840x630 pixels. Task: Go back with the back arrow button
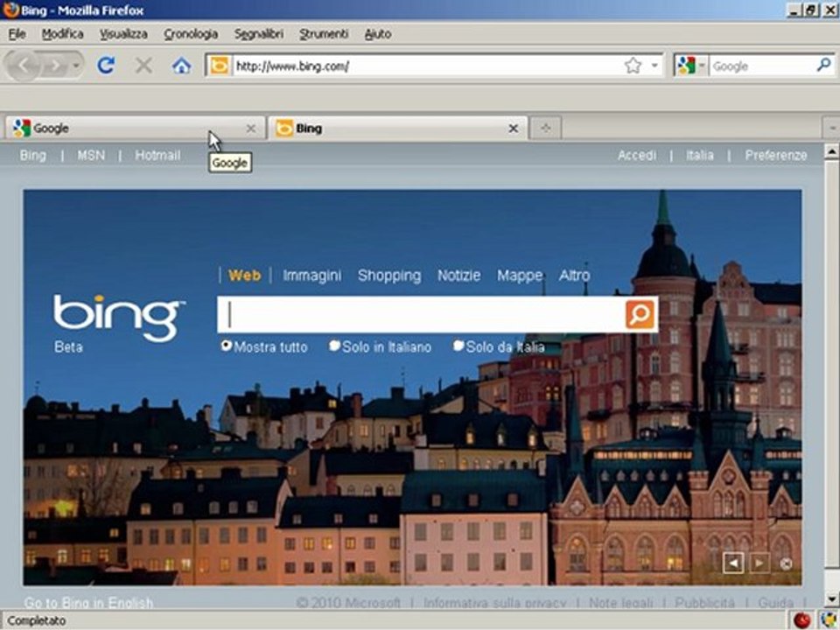coord(23,66)
